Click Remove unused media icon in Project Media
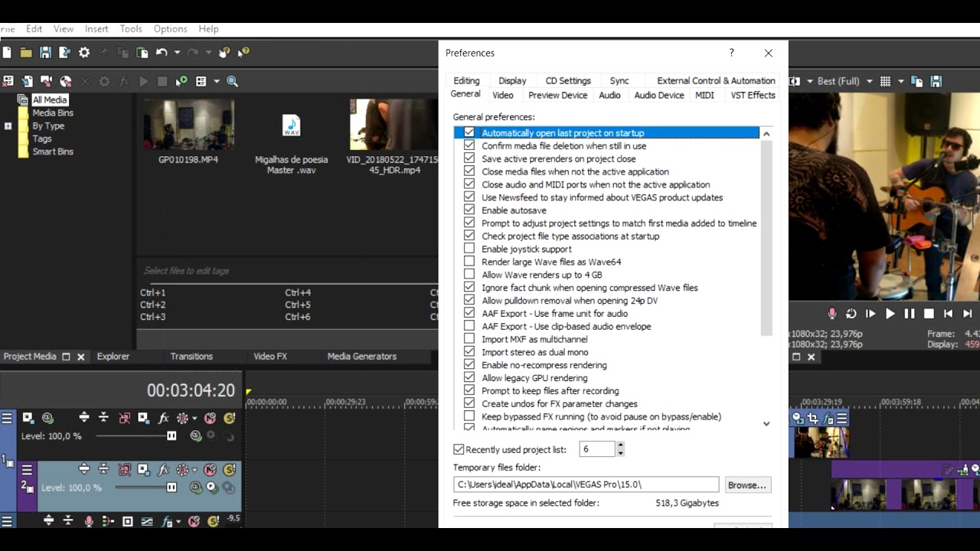Viewport: 980px width, 551px height. [8, 81]
